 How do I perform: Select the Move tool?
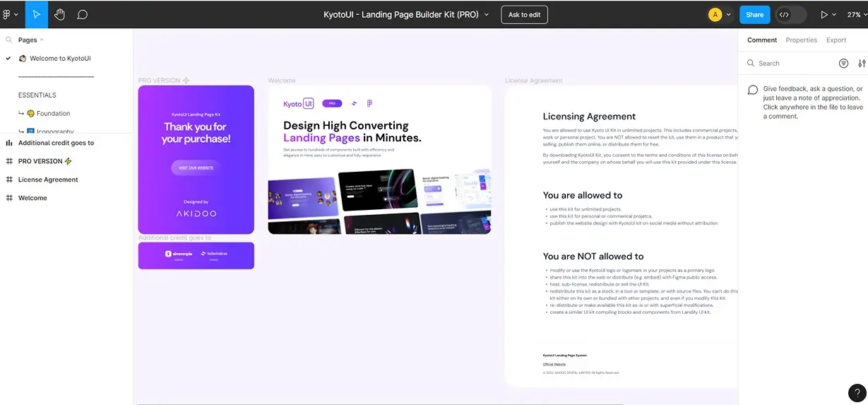point(37,14)
